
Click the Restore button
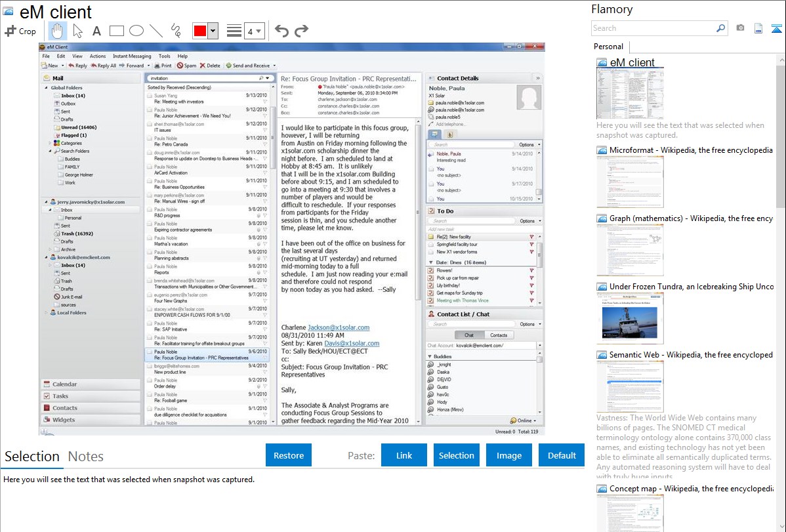point(289,455)
